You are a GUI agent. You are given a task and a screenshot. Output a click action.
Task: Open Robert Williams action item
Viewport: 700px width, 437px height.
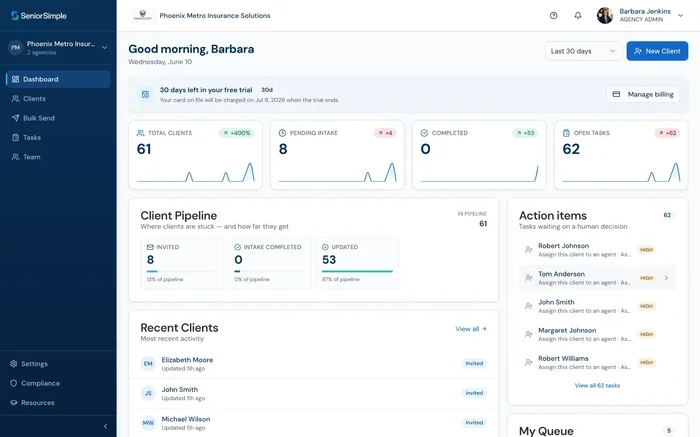(x=597, y=362)
